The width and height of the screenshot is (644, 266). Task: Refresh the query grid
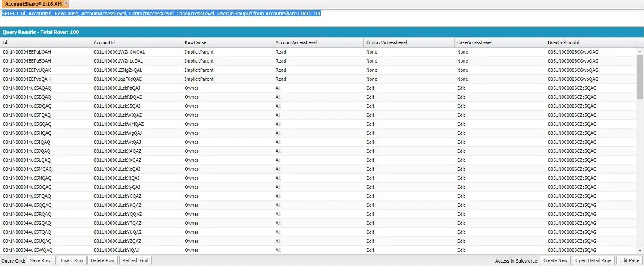tap(135, 260)
